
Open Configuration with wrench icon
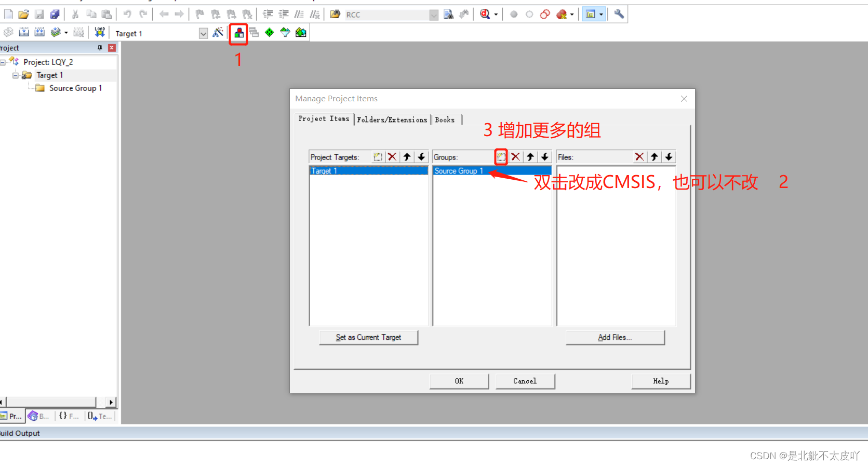tap(619, 14)
